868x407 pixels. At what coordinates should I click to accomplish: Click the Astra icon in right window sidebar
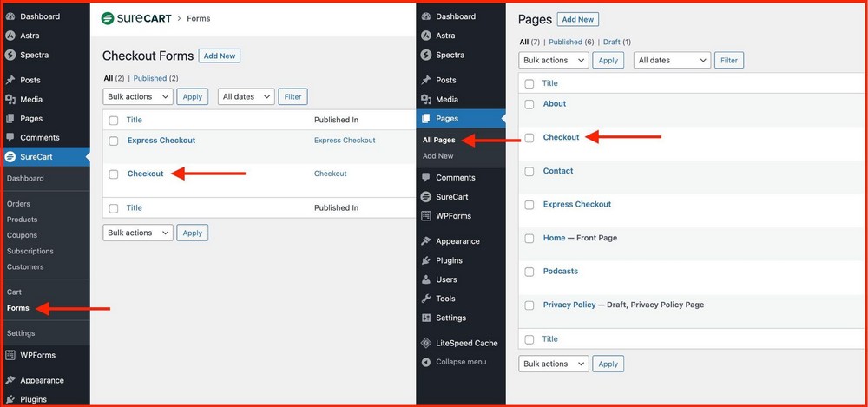425,36
